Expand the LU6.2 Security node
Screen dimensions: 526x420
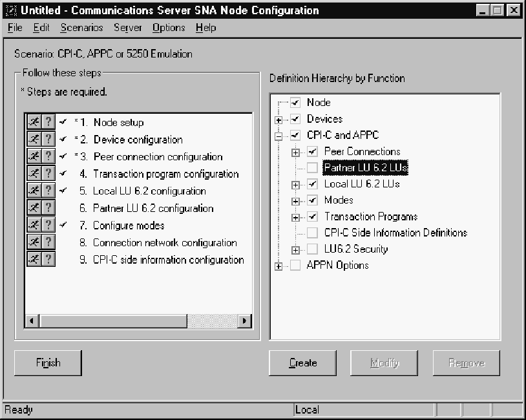click(x=295, y=250)
